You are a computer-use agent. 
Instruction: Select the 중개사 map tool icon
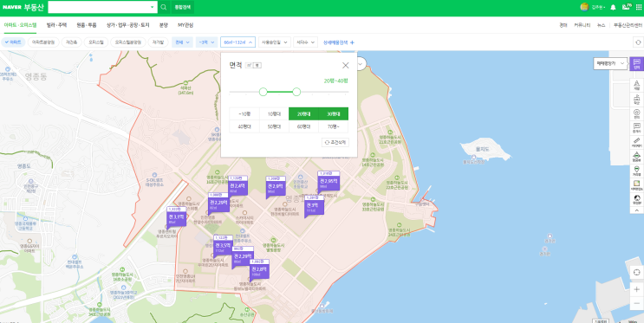pyautogui.click(x=636, y=128)
